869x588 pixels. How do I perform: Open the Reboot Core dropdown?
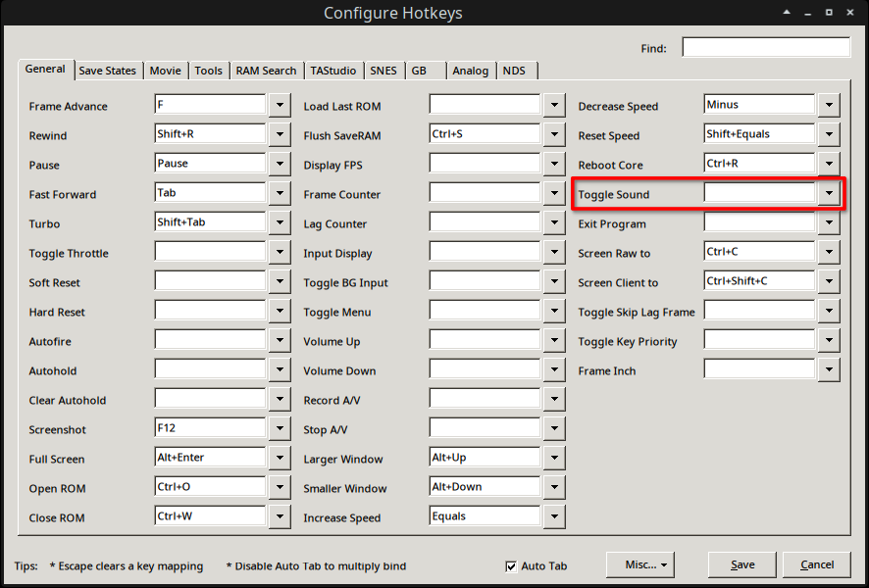829,164
